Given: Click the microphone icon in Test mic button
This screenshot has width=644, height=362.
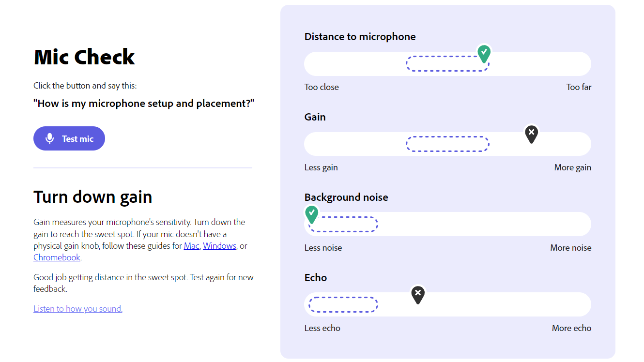Looking at the screenshot, I should [x=49, y=139].
